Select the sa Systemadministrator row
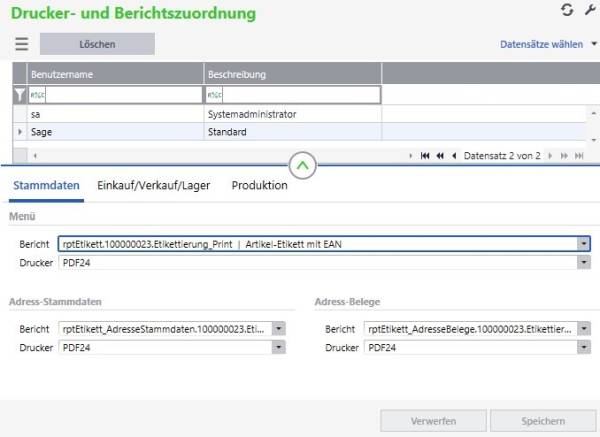 tap(299, 114)
